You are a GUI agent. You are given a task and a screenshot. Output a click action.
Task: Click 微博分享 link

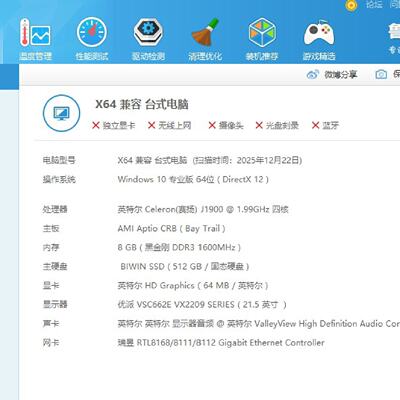point(340,74)
